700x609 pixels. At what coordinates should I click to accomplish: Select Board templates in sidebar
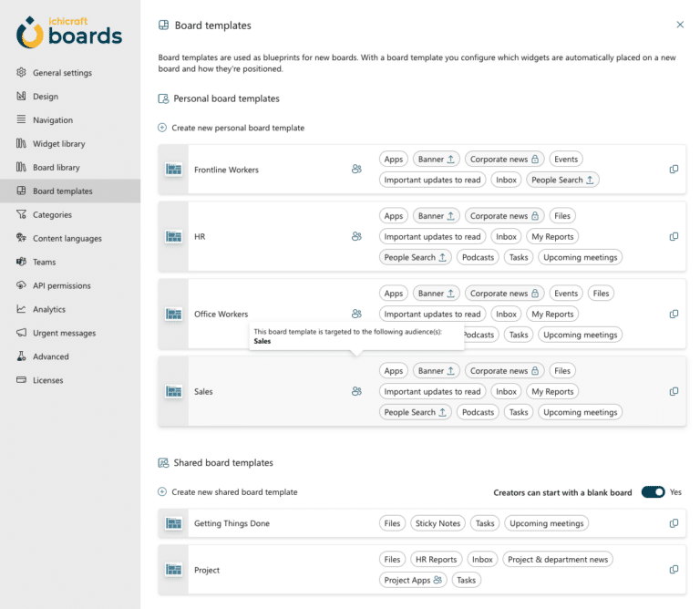coord(70,191)
